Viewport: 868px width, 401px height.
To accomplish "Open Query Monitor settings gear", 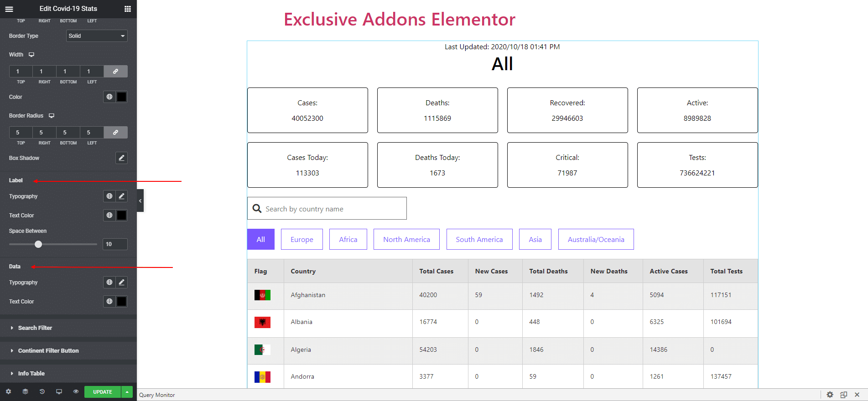I will (830, 395).
